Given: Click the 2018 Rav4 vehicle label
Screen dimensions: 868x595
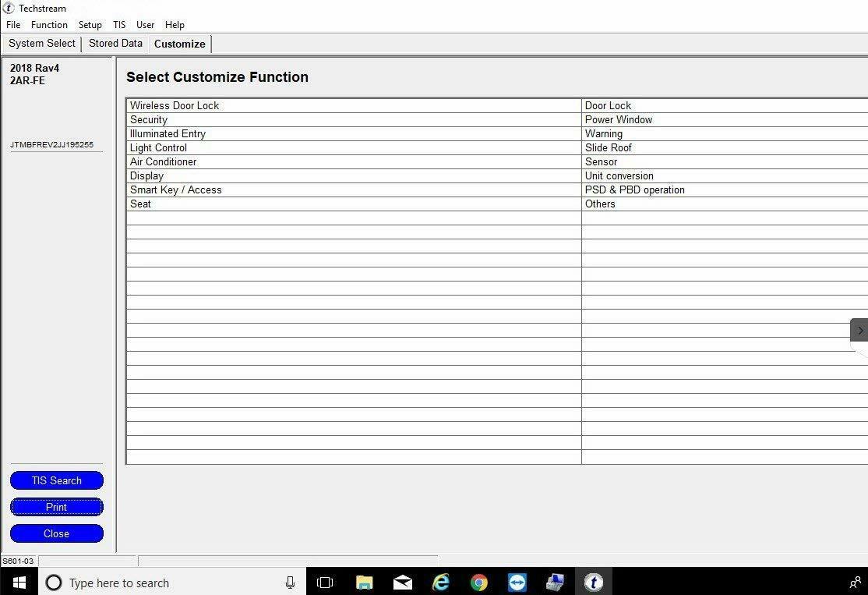Looking at the screenshot, I should [34, 68].
